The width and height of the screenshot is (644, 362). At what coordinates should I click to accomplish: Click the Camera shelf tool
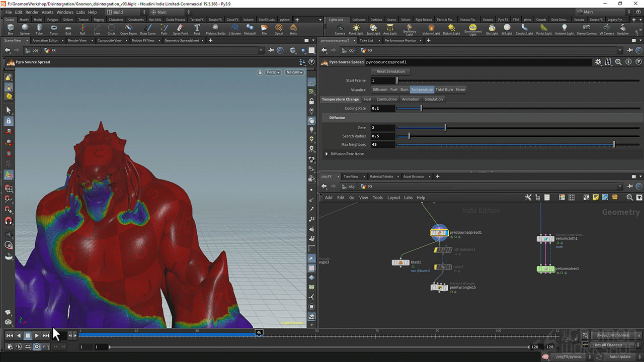pyautogui.click(x=340, y=29)
